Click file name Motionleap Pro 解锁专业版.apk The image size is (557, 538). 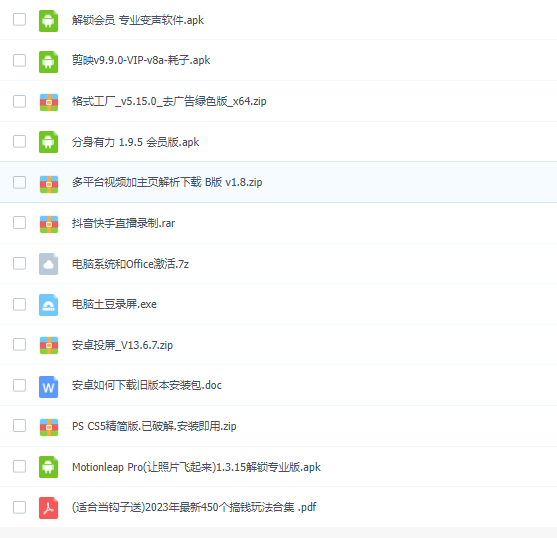pyautogui.click(x=196, y=467)
